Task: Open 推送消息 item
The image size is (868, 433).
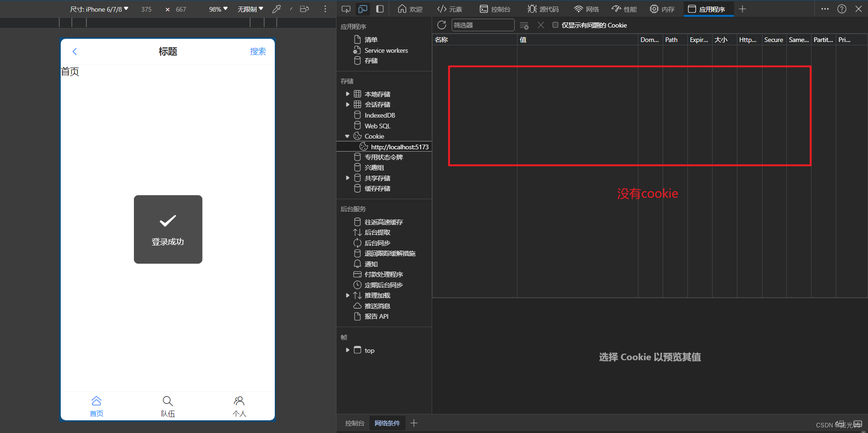Action: coord(377,306)
